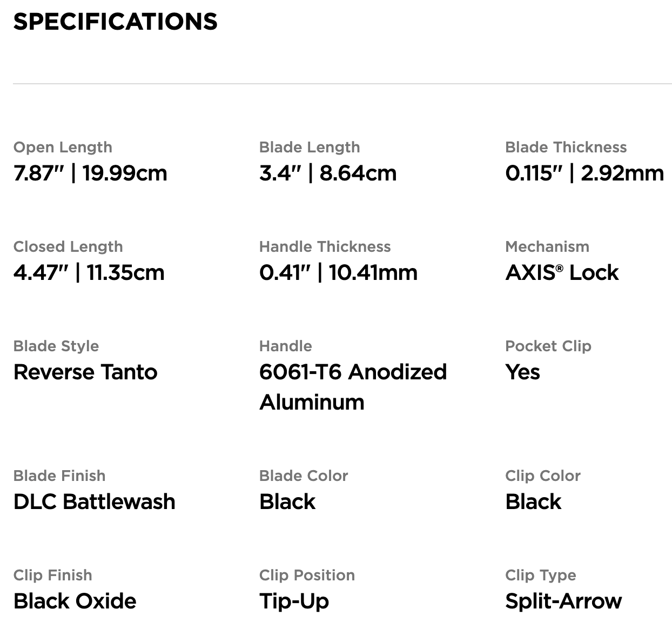Select the DLC Battlewash blade finish

pos(94,502)
